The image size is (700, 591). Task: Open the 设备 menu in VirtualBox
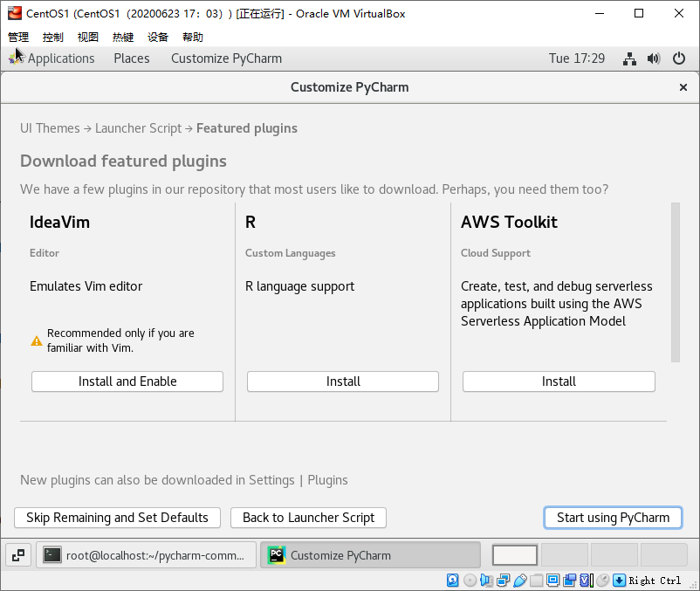point(158,37)
